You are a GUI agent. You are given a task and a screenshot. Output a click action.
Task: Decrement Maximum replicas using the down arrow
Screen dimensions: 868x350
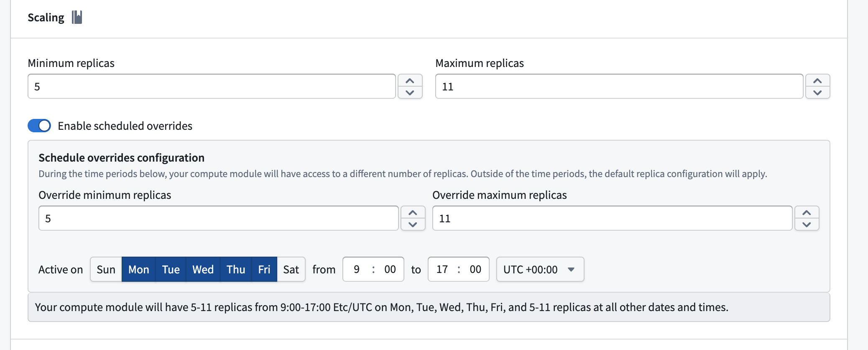coord(817,93)
